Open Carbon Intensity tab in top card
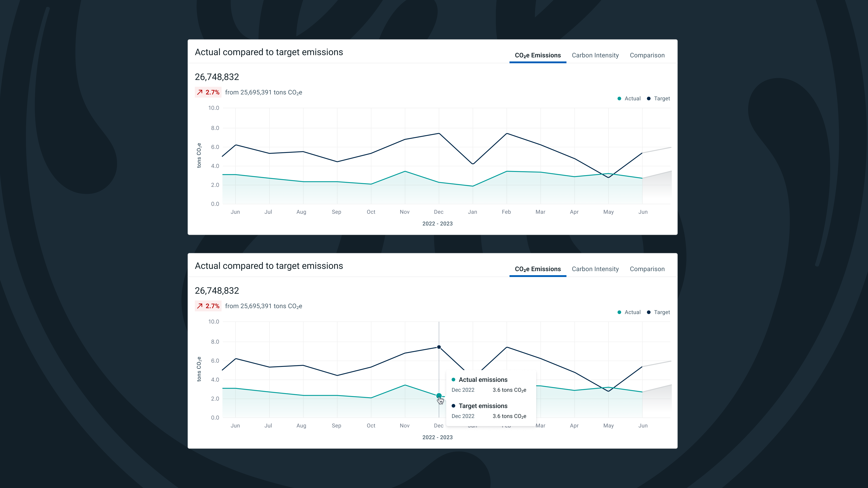Viewport: 868px width, 488px height. pos(595,55)
